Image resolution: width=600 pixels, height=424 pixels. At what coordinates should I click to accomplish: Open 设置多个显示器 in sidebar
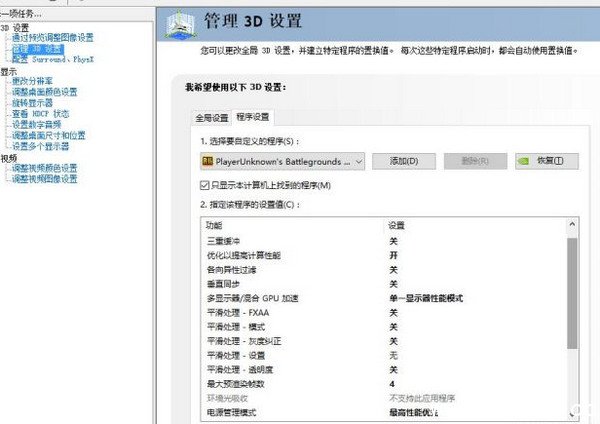47,146
